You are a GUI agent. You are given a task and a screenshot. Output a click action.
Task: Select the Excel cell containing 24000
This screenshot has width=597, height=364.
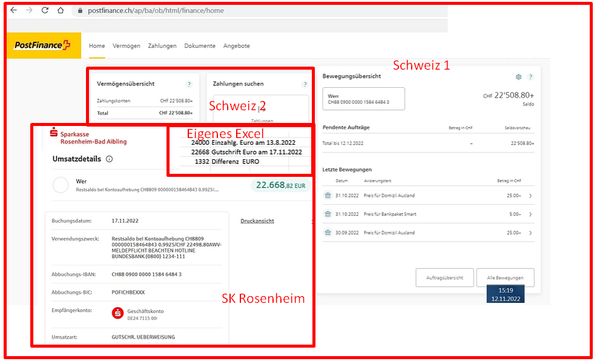[x=200, y=143]
